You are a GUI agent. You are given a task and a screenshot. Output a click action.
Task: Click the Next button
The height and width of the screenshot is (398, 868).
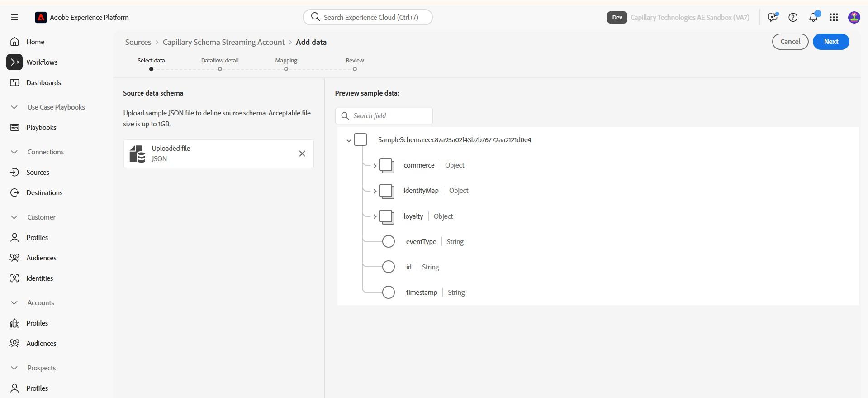click(x=831, y=42)
